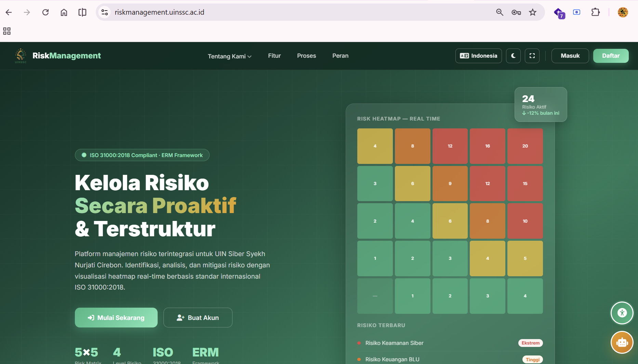The height and width of the screenshot is (364, 638).
Task: Go to the Peran menu item
Action: (x=340, y=56)
